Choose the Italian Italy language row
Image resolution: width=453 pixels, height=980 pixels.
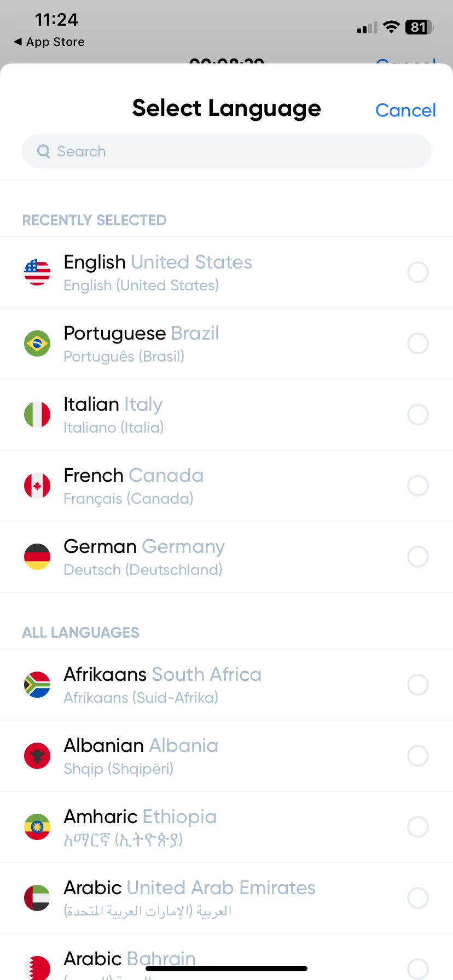(x=219, y=415)
